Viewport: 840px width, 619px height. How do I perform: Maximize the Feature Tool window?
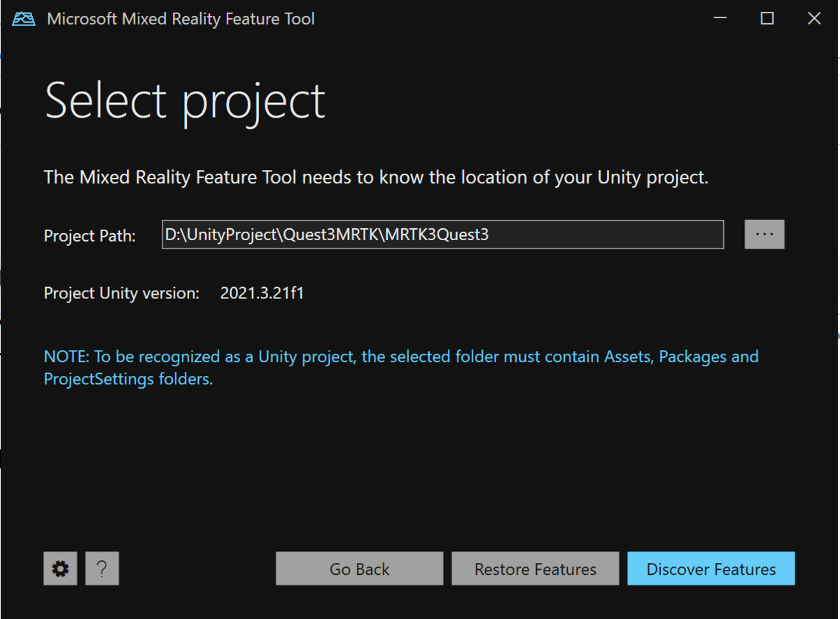[767, 19]
